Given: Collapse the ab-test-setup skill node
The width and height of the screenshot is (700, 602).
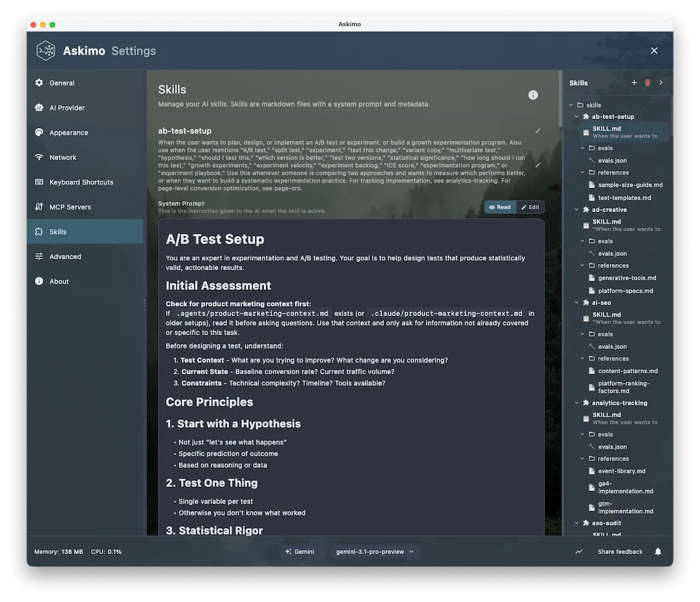Looking at the screenshot, I should tap(576, 116).
